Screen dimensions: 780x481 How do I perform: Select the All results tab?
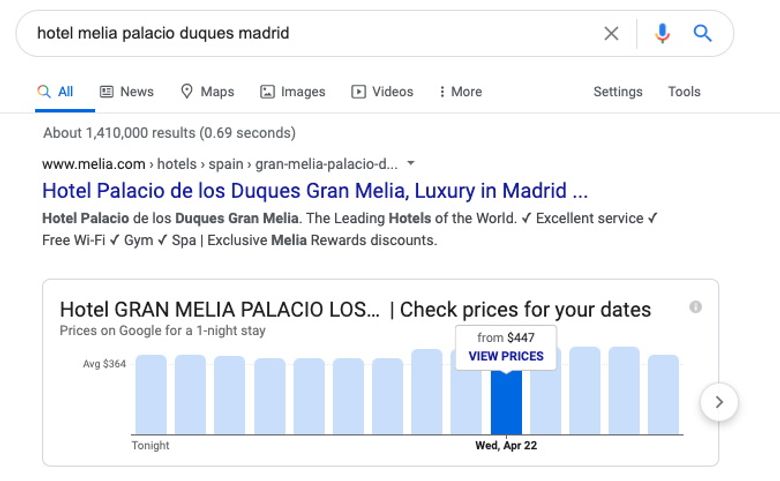(x=55, y=92)
